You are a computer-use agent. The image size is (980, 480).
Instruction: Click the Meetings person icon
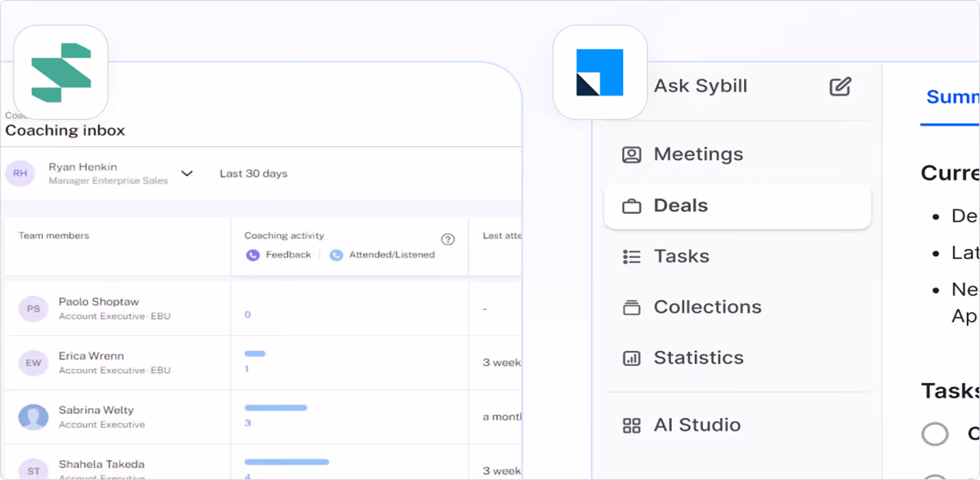(x=631, y=155)
